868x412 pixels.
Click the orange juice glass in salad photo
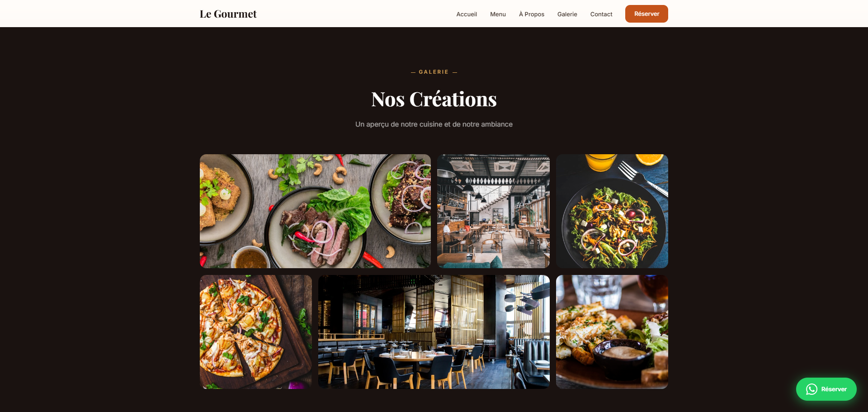601,162
